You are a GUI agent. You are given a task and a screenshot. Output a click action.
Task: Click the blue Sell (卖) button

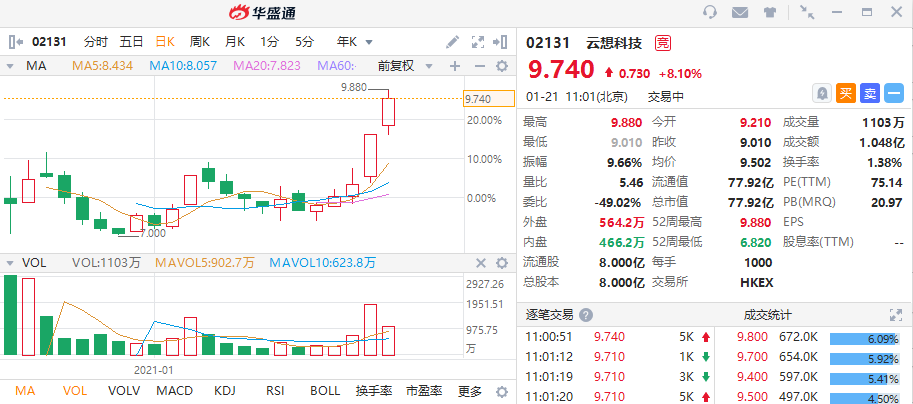[x=870, y=93]
